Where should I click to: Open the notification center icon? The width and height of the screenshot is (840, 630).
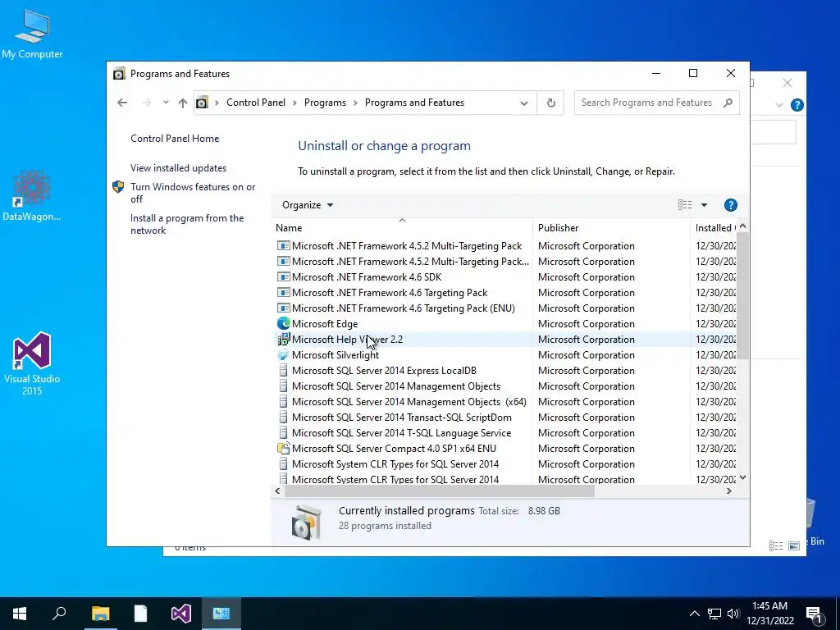click(x=814, y=614)
